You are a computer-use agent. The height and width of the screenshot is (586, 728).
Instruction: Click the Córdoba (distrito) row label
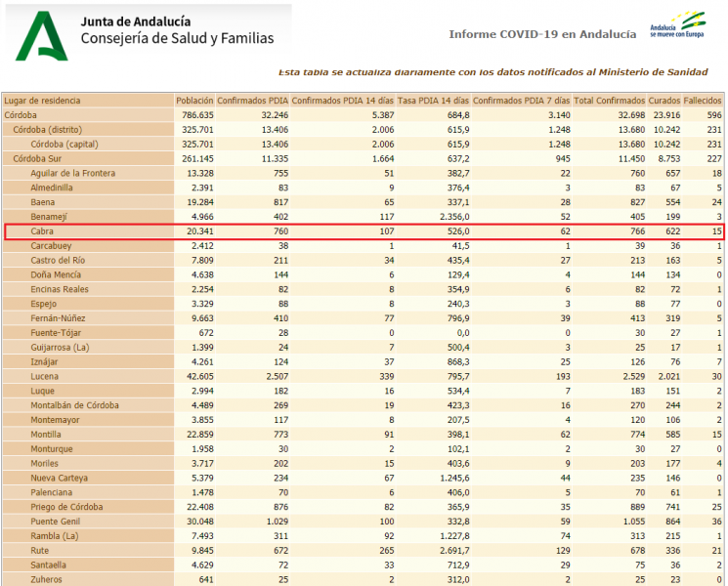(47, 130)
